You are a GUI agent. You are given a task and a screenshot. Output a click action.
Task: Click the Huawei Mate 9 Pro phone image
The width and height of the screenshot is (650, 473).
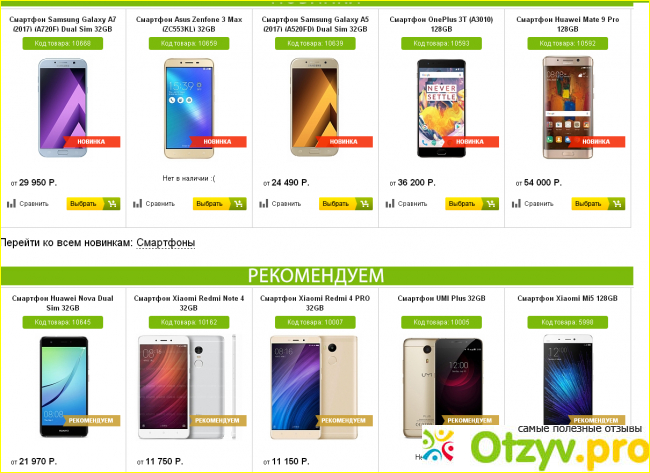click(568, 108)
